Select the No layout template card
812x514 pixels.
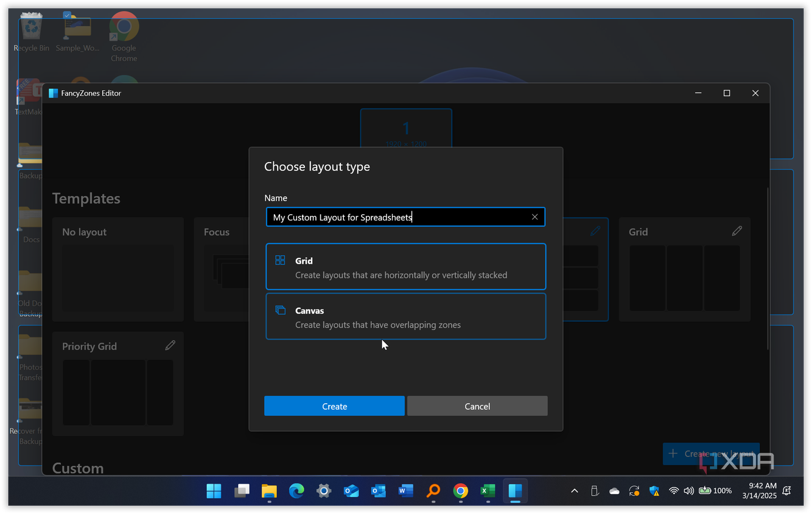click(118, 269)
